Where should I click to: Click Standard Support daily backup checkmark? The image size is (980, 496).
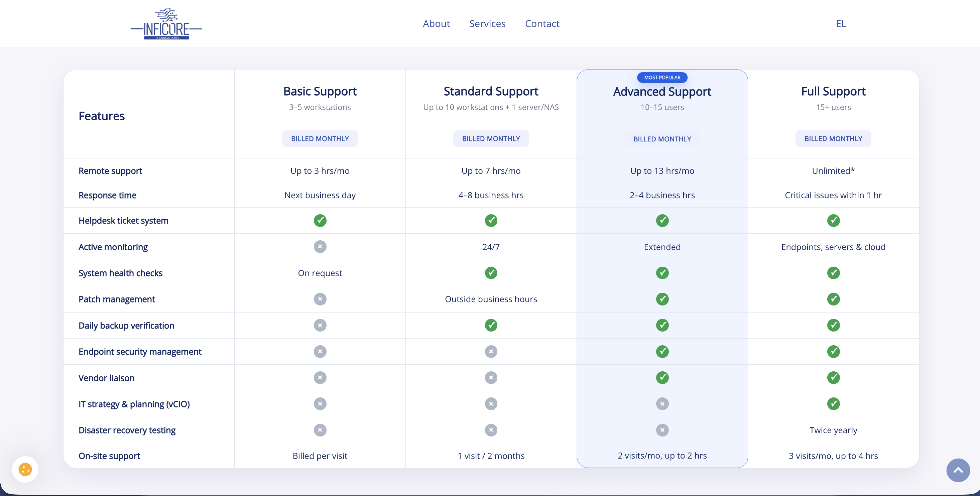click(491, 325)
